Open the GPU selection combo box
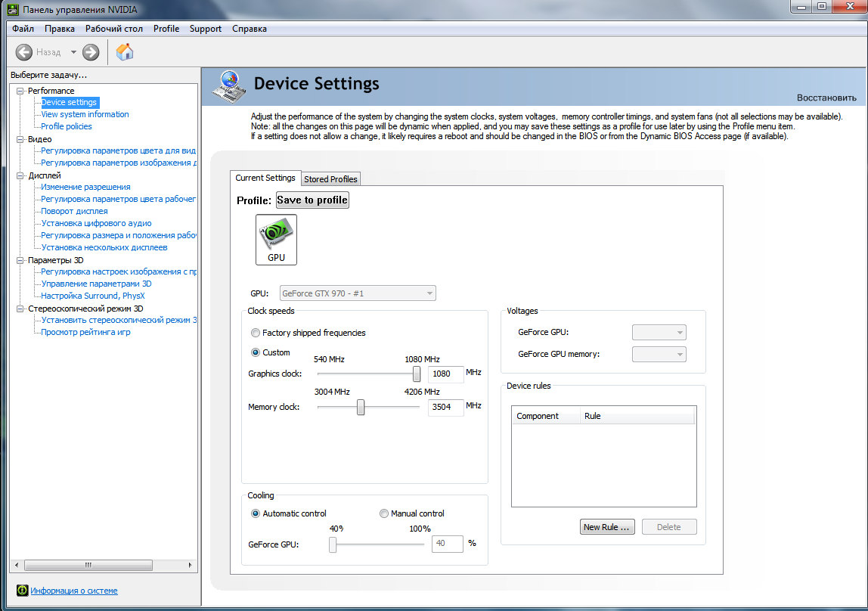The image size is (868, 611). click(x=358, y=293)
